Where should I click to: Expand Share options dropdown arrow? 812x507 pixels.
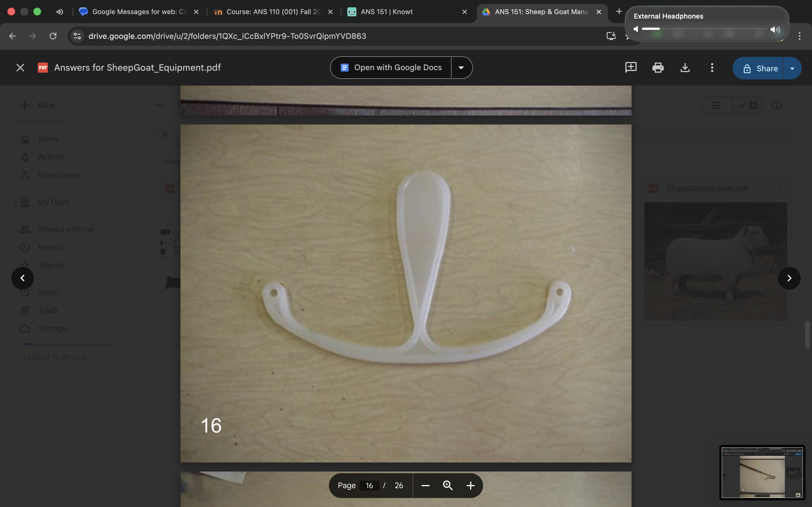(x=792, y=68)
